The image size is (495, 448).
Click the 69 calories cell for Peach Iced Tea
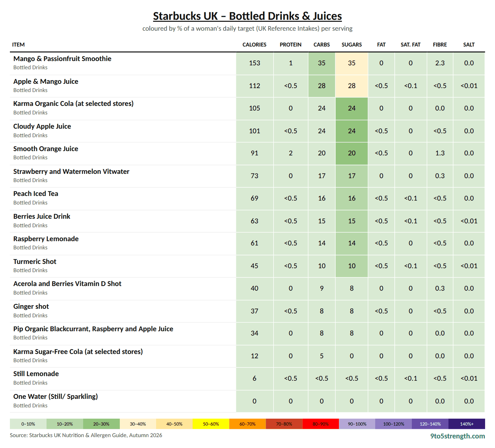[254, 198]
